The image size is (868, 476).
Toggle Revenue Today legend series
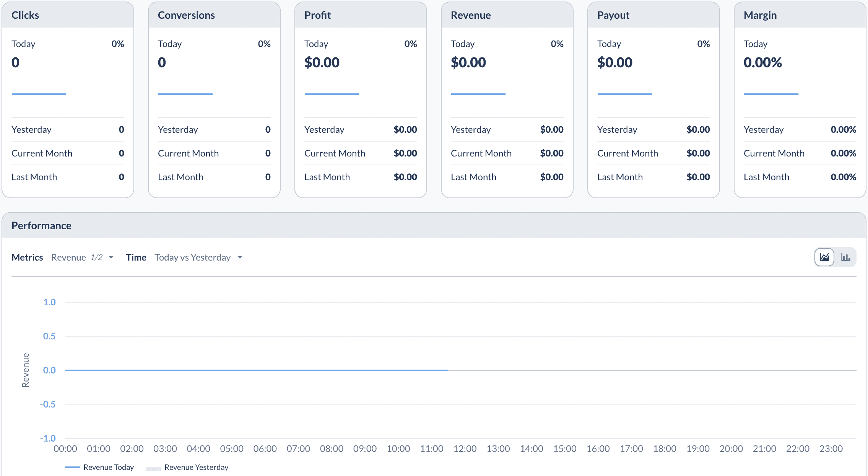[108, 467]
